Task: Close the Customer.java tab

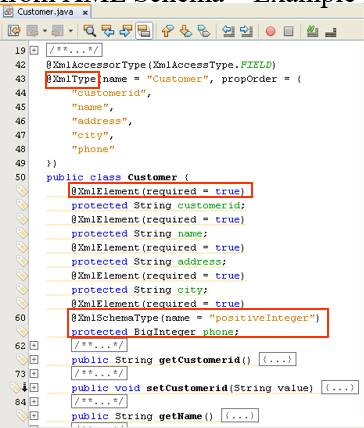Action: coord(85,13)
